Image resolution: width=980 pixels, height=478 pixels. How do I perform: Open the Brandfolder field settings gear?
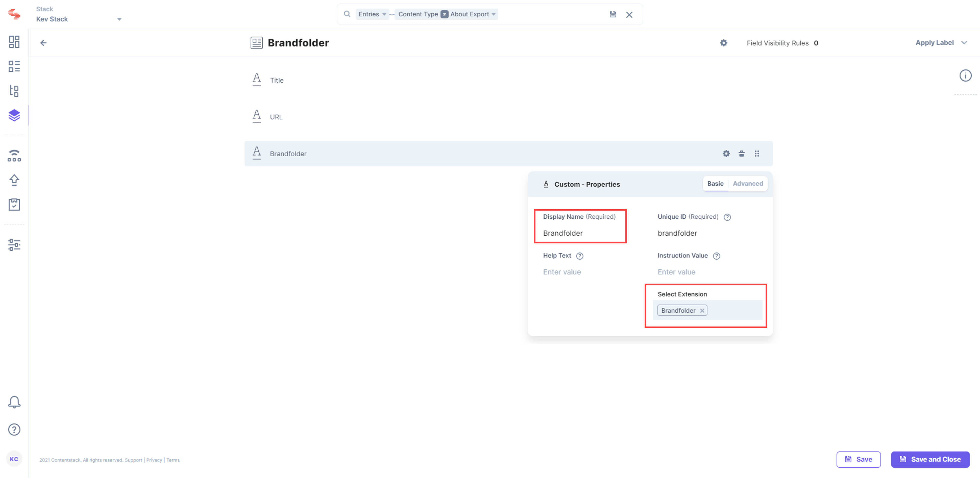pos(726,154)
